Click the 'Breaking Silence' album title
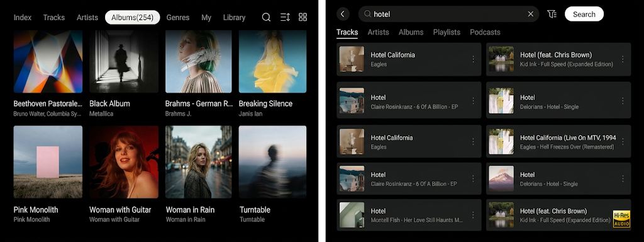This screenshot has height=242, width=644. (266, 104)
